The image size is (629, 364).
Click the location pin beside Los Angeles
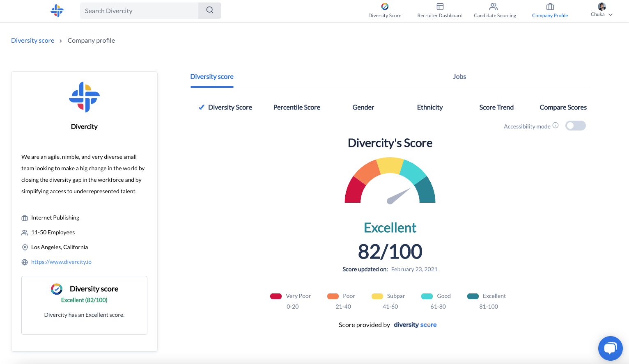coord(25,247)
